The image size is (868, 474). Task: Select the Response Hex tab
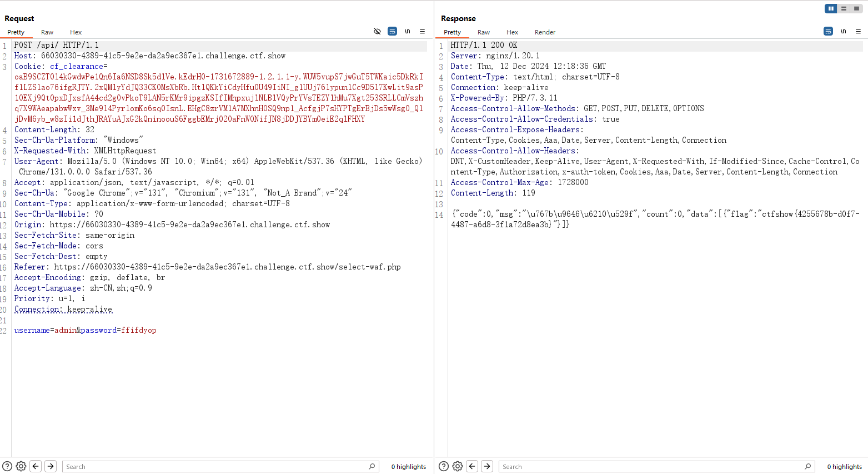512,32
